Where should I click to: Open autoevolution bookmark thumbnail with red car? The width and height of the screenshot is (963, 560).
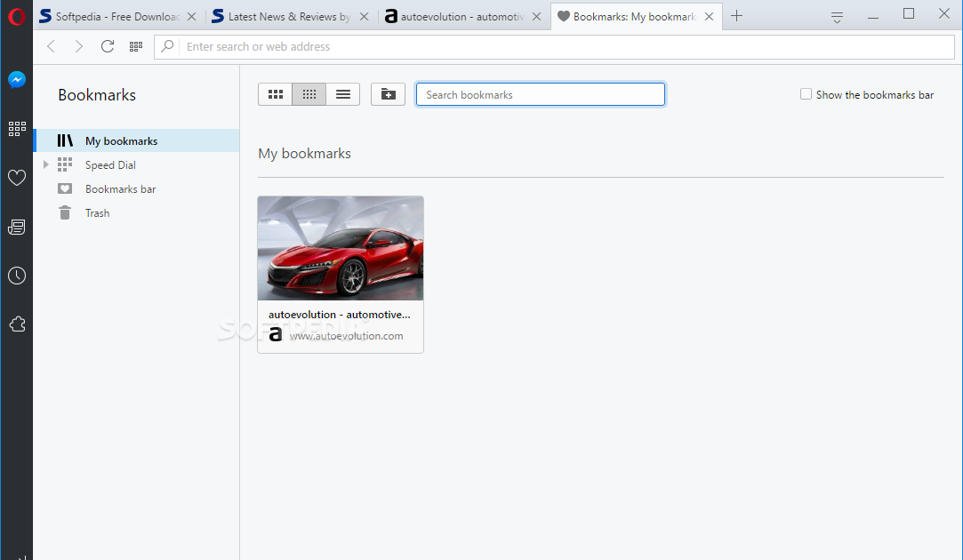click(x=341, y=248)
